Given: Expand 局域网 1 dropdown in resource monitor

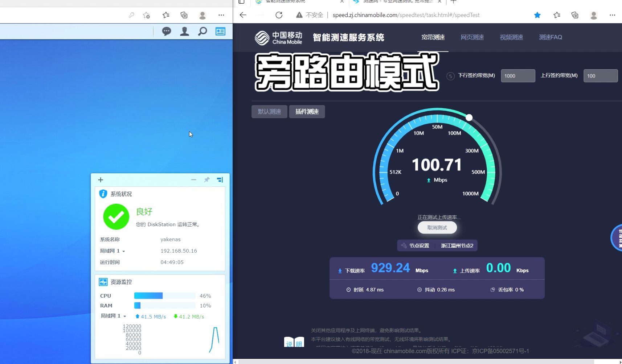Looking at the screenshot, I should [x=124, y=316].
